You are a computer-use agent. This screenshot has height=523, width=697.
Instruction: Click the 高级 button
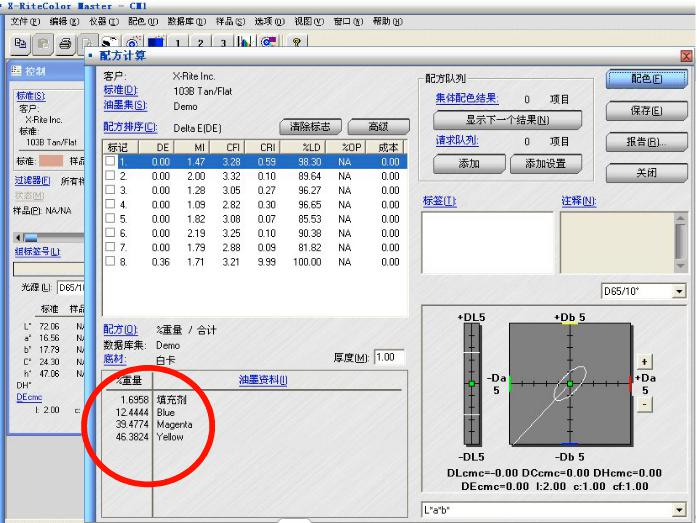point(379,127)
